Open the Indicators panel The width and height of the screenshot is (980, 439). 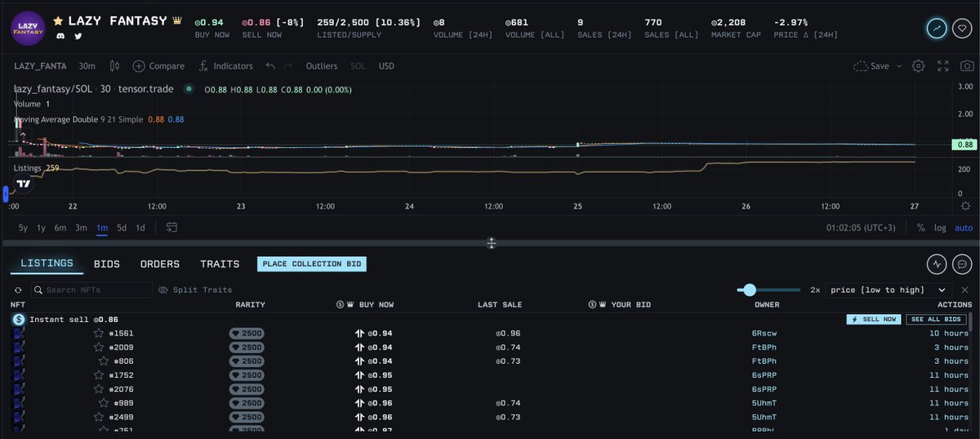[x=226, y=66]
